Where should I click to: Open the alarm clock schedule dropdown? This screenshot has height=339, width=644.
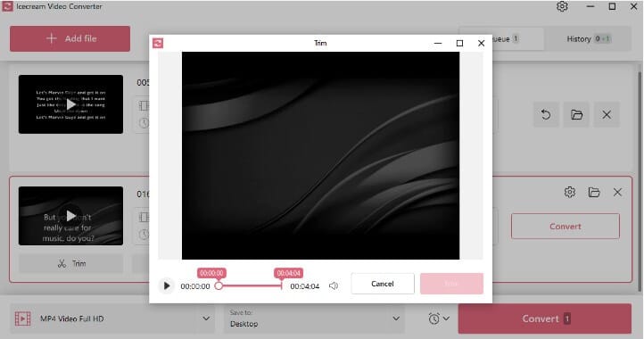point(439,318)
